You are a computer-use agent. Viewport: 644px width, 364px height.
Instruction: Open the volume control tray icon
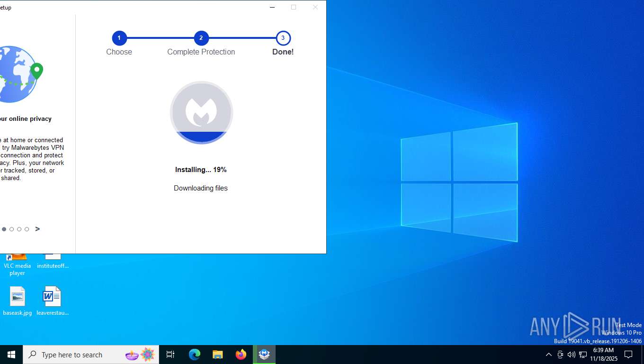[x=572, y=355]
